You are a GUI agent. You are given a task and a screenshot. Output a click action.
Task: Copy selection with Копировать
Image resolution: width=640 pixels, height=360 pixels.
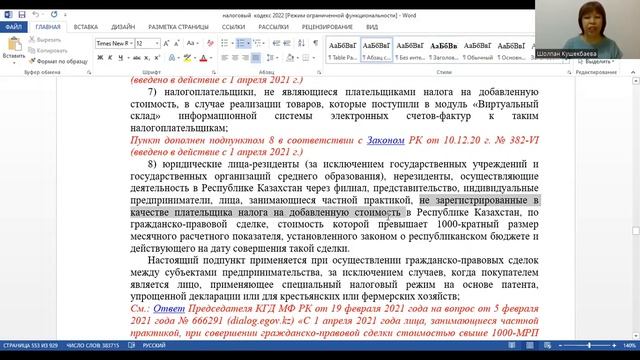coord(48,51)
